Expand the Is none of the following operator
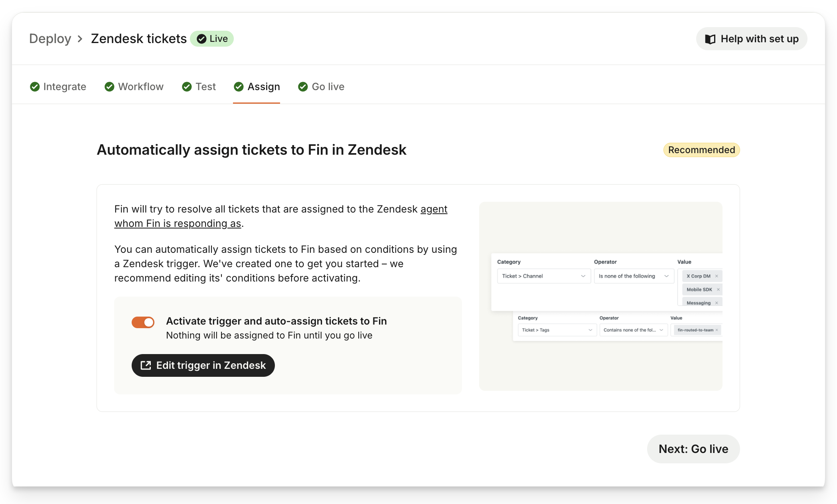 634,276
